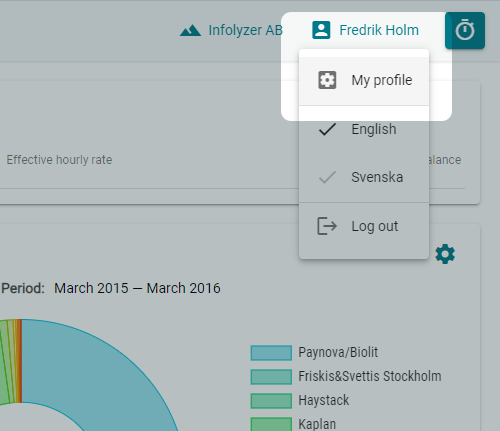
Task: Open My profile menu entry
Action: coord(364,80)
